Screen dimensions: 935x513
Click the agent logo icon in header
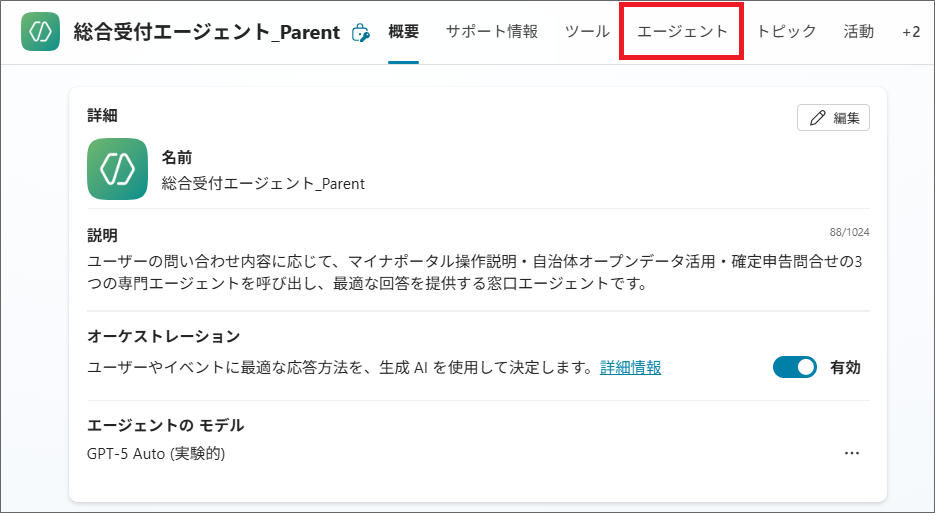(40, 32)
